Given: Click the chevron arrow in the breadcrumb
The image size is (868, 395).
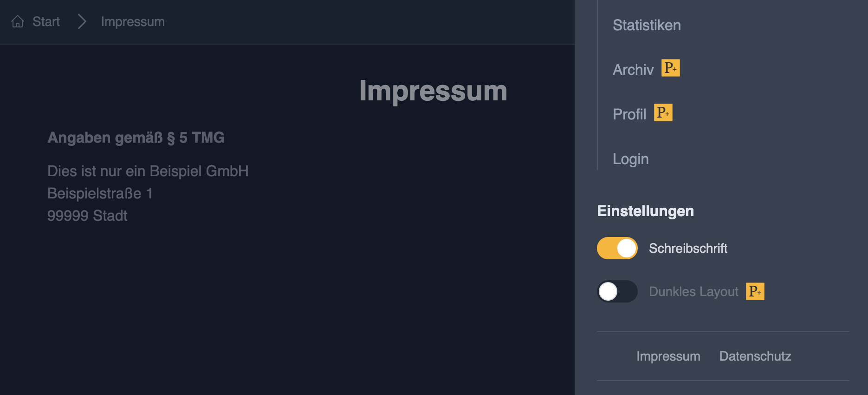Looking at the screenshot, I should (x=82, y=21).
